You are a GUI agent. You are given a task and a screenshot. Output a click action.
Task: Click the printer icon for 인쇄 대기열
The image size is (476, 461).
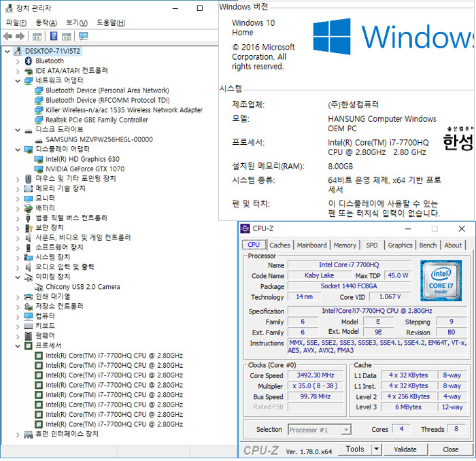coord(29,296)
